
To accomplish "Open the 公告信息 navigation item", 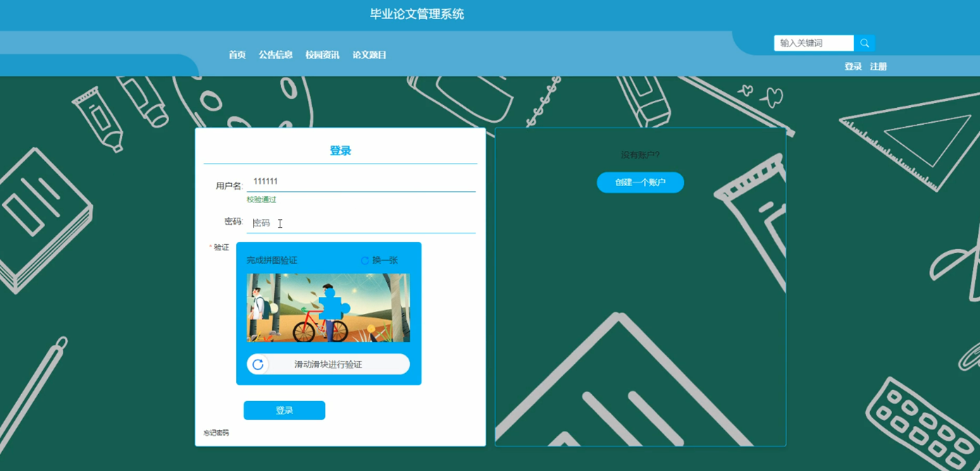I will [x=275, y=55].
